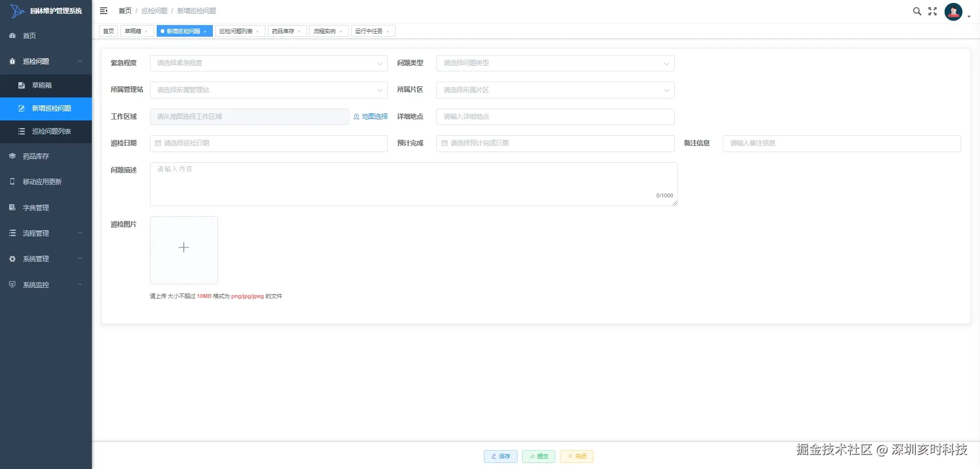
Task: Open the 问题类型 dropdown
Action: (x=555, y=63)
